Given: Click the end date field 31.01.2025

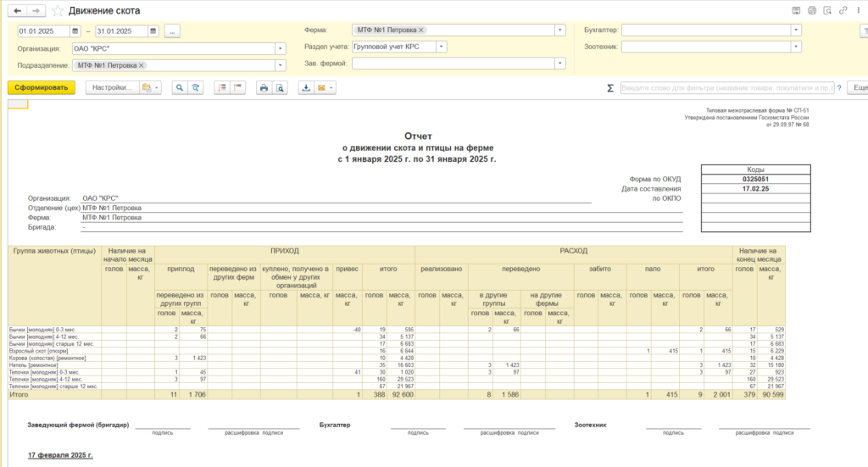Looking at the screenshot, I should (122, 31).
